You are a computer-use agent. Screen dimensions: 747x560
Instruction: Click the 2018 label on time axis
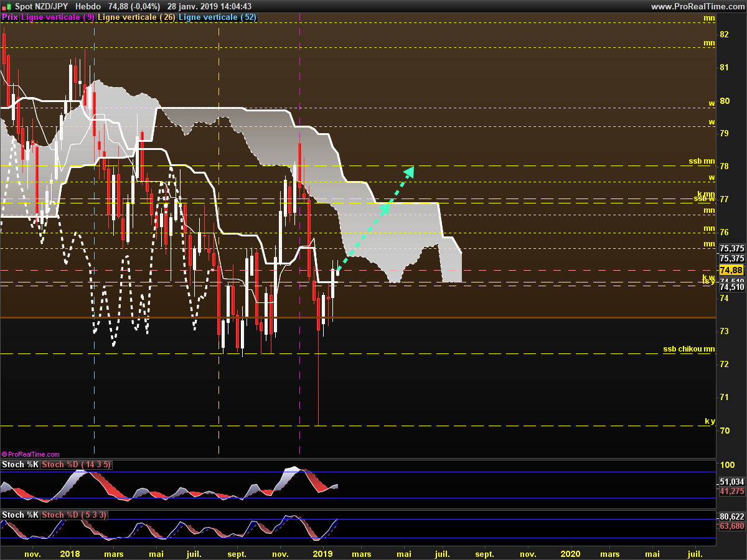(70, 553)
